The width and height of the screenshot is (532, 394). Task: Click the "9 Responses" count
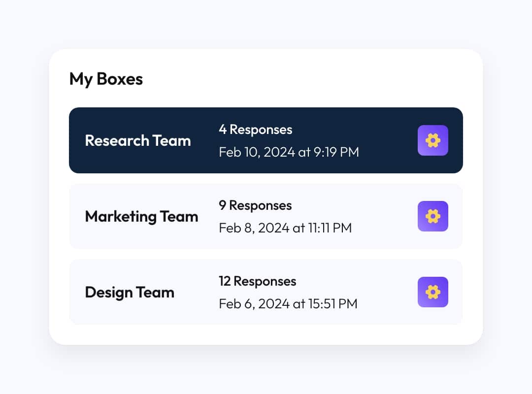click(x=255, y=205)
